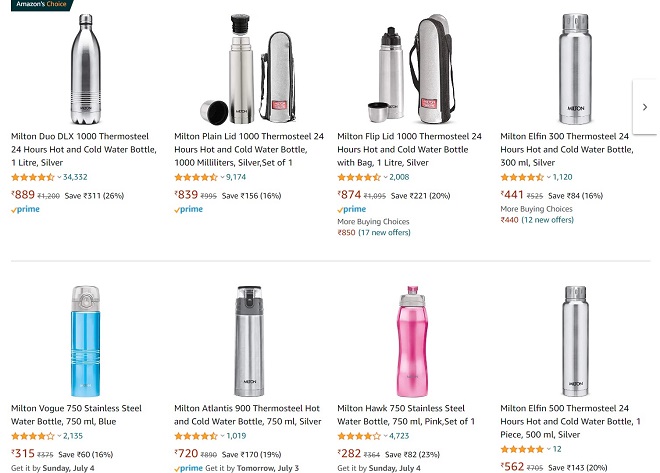Click Prime badge under Milton Plain Lid
This screenshot has width=660, height=473.
point(188,210)
